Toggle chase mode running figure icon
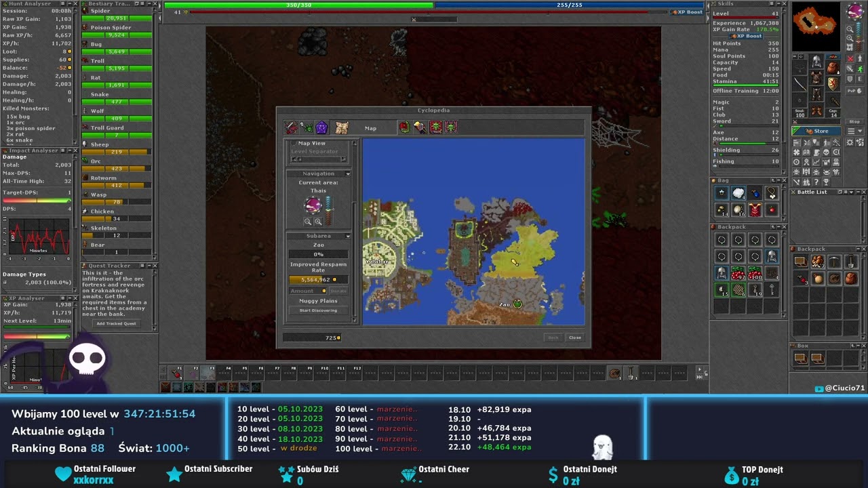Viewport: 868px width, 488px height. coord(860,69)
